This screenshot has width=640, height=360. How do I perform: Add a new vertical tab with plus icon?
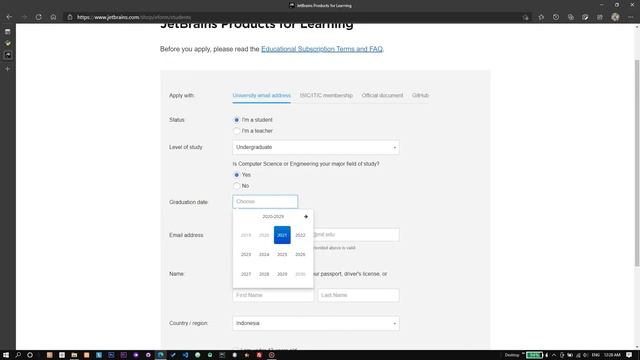(x=7, y=69)
